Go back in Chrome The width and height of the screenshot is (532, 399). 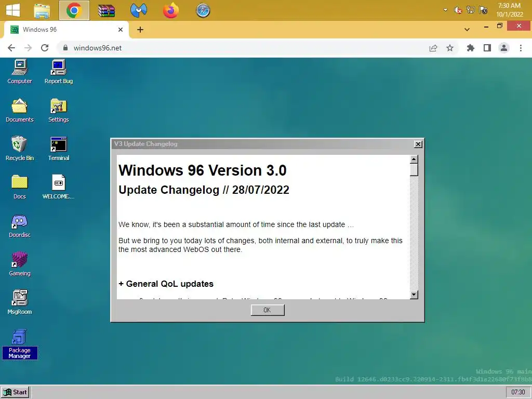click(11, 48)
